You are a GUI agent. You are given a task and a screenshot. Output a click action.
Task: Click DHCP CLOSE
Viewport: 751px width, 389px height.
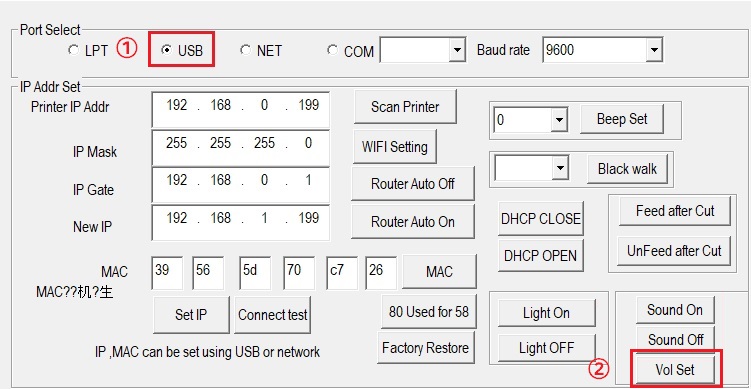coord(541,219)
